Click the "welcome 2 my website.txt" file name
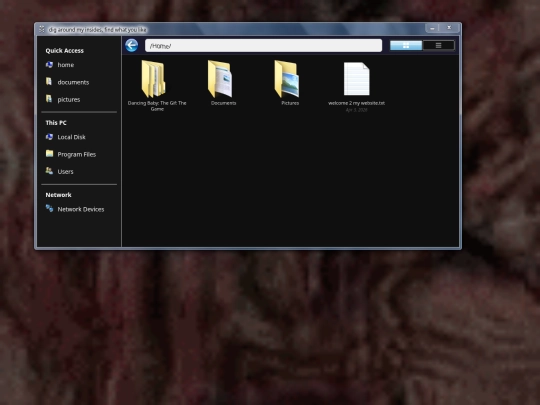 click(356, 103)
